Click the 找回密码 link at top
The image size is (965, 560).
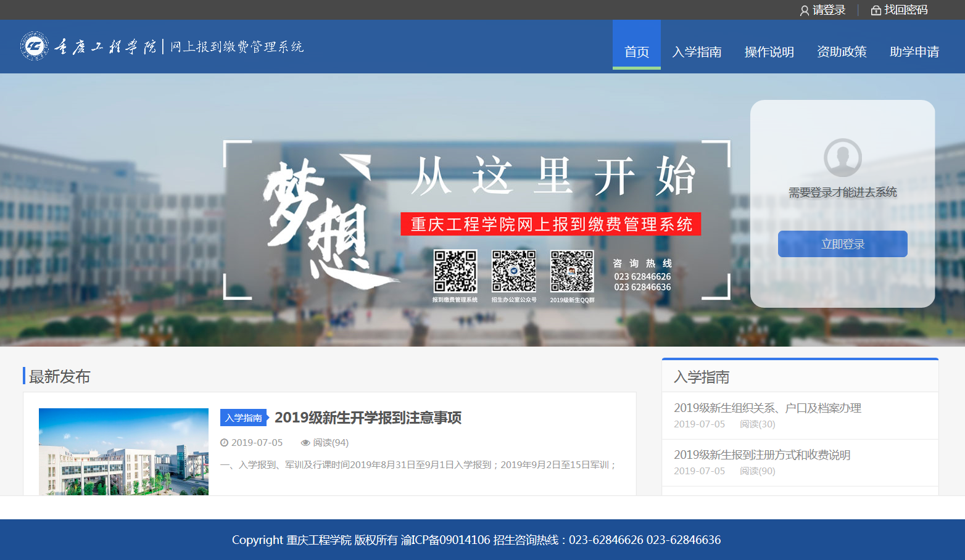905,10
